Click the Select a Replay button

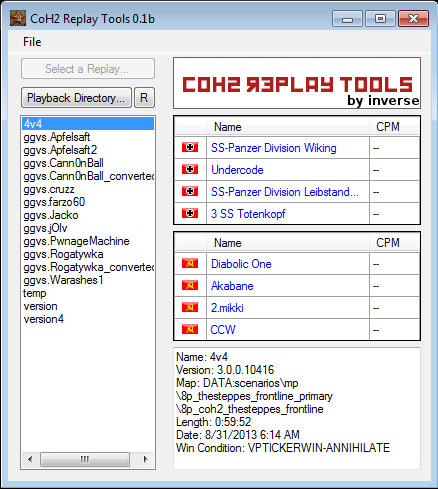88,69
